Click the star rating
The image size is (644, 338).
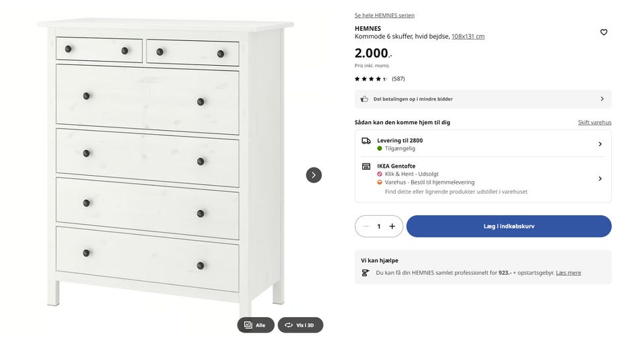(x=371, y=79)
